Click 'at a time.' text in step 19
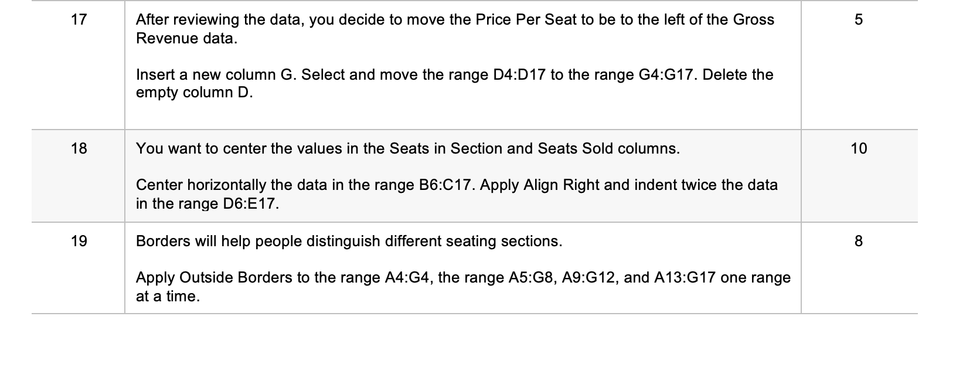 click(168, 297)
